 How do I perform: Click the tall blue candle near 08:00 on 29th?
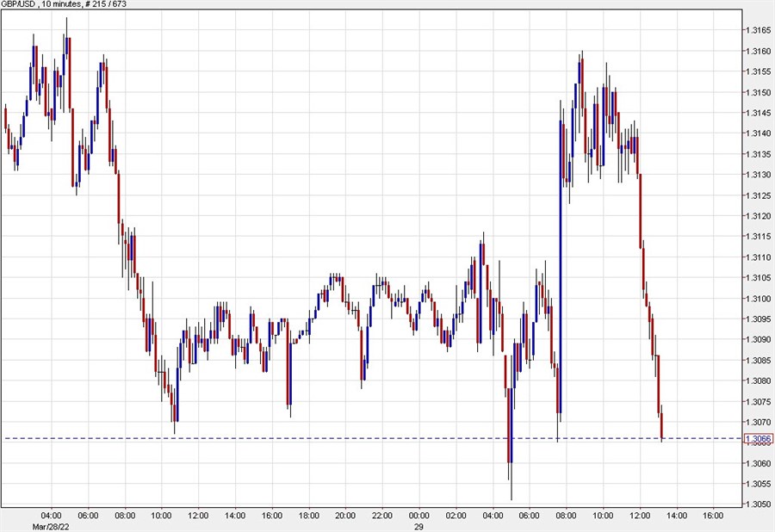(x=561, y=267)
